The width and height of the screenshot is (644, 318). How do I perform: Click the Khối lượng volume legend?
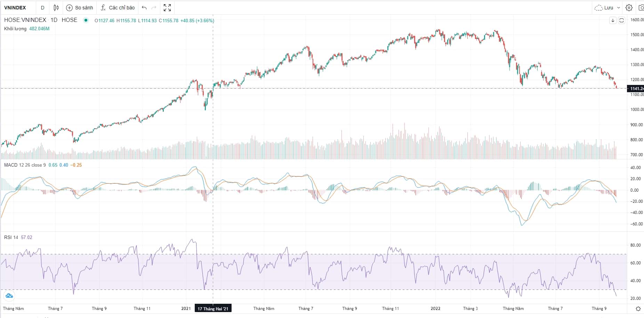(x=15, y=29)
